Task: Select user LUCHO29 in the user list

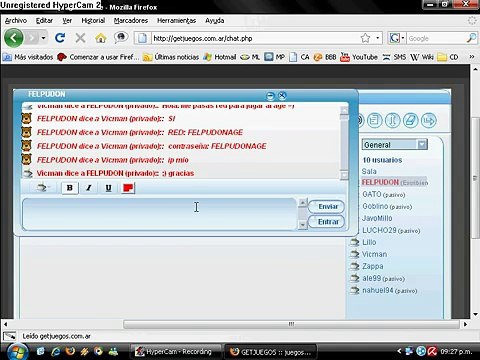Action: (391, 230)
